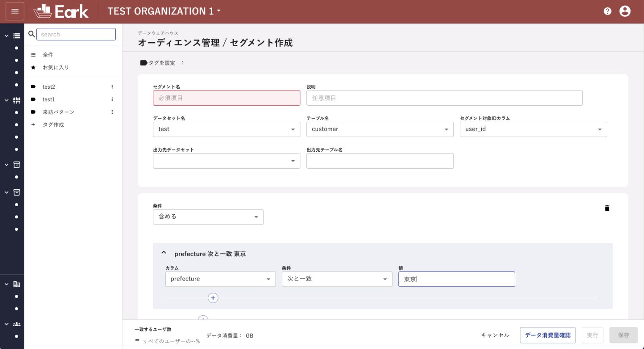Click the Eark logo
Screen dimensions: 644x349
pyautogui.click(x=61, y=11)
